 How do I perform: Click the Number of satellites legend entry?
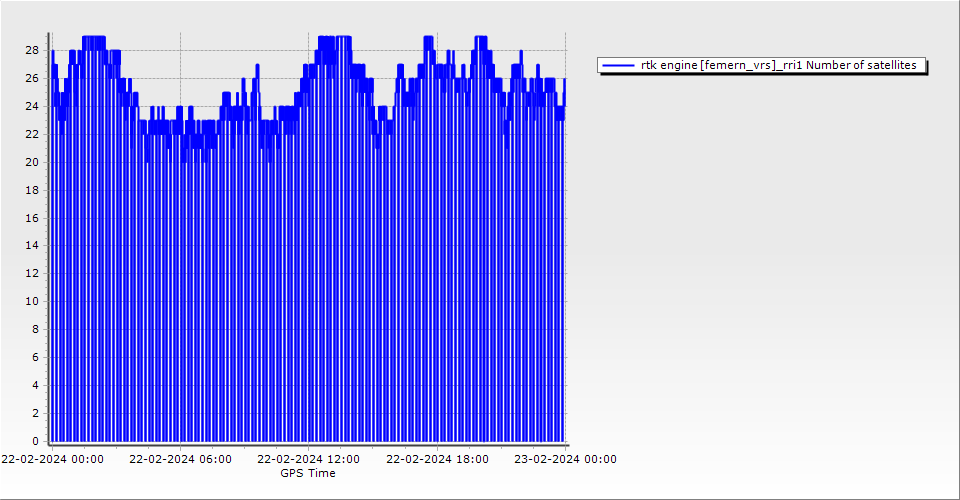pyautogui.click(x=778, y=65)
